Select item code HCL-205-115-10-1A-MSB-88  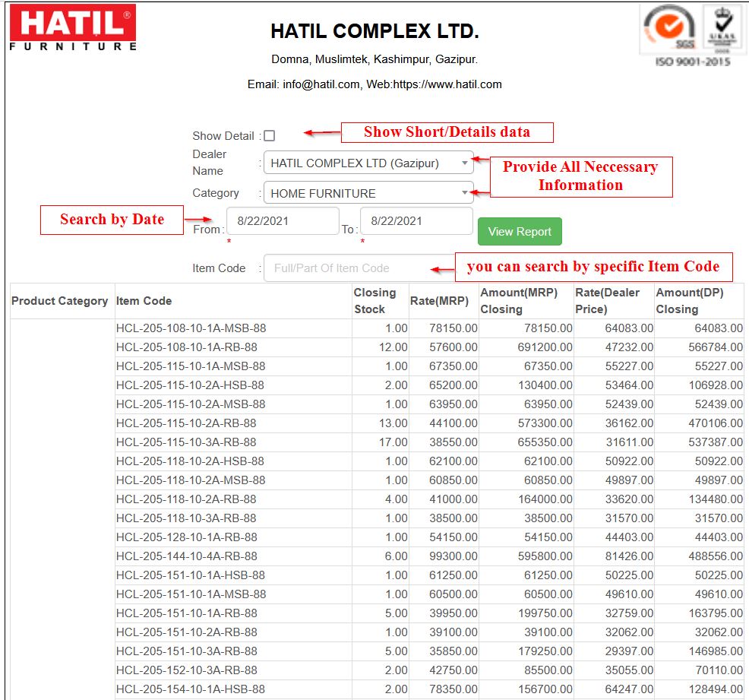coord(191,366)
